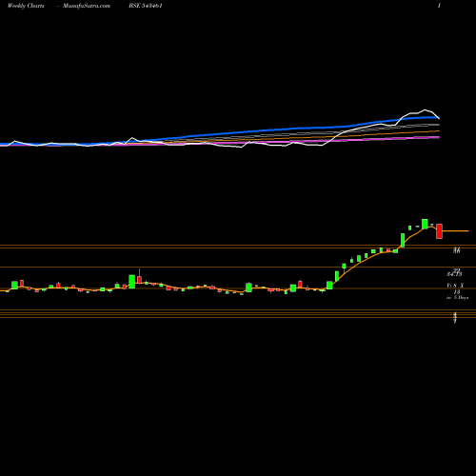The height and width of the screenshot is (476, 476).
Task: Select the 'BSE 543461' symbol label
Action: (x=146, y=6)
